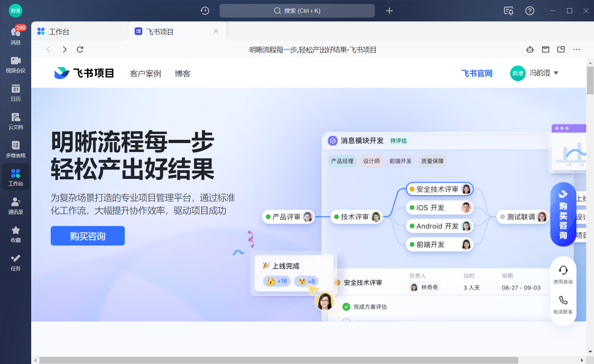Click the iOS 开发 workflow node
The image size is (594, 364).
click(440, 207)
